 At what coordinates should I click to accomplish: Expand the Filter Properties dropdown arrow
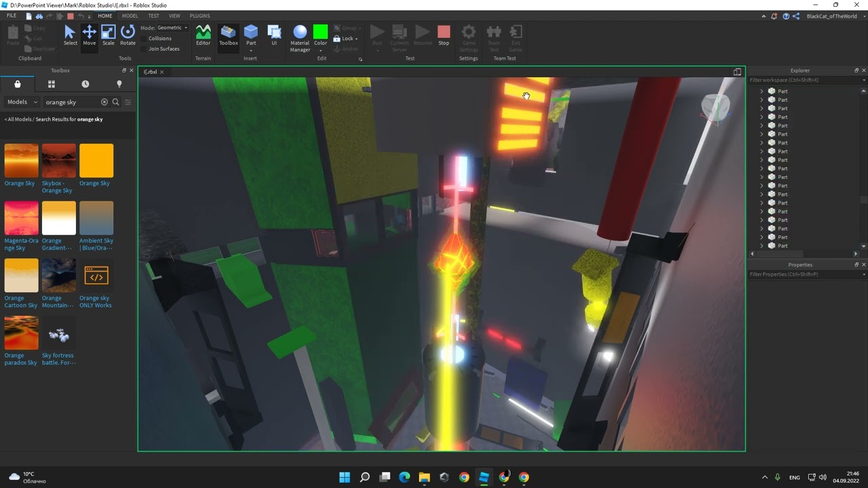point(863,274)
